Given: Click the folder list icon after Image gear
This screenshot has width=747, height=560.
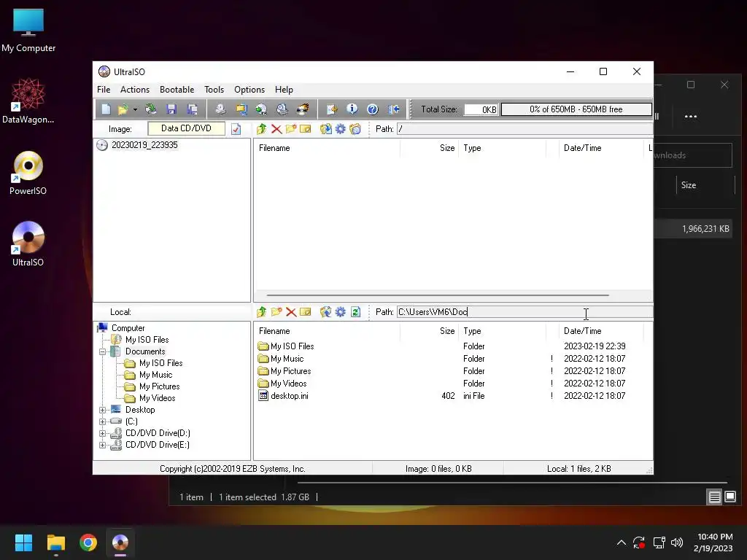Looking at the screenshot, I should pos(355,129).
